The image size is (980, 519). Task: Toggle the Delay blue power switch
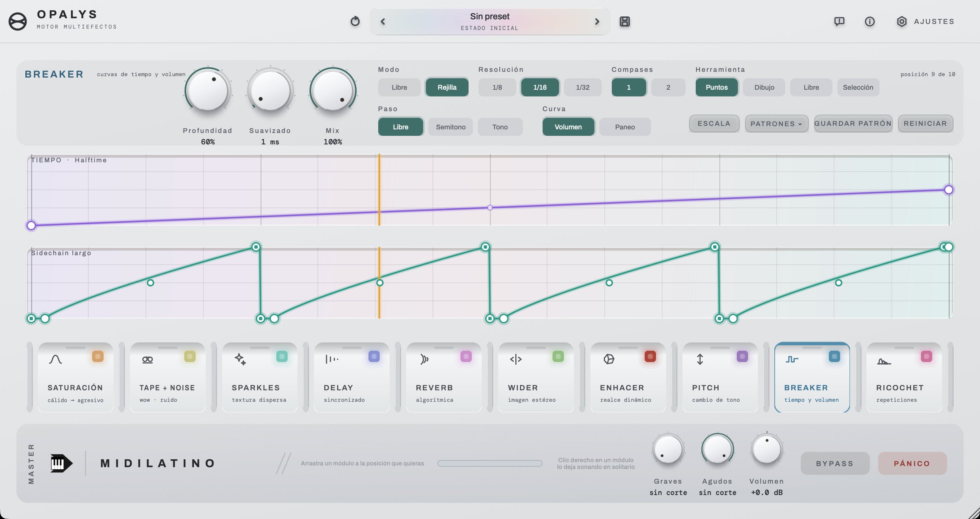[x=374, y=356]
